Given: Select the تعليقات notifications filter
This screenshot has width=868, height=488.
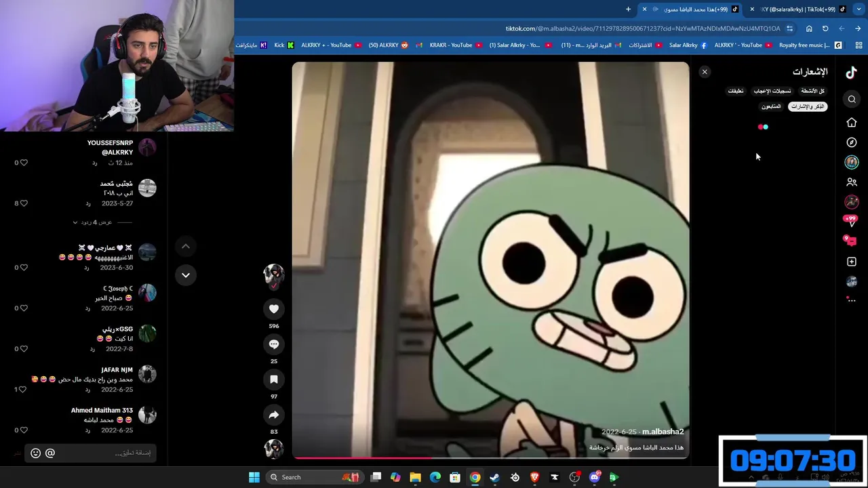Looking at the screenshot, I should point(736,91).
